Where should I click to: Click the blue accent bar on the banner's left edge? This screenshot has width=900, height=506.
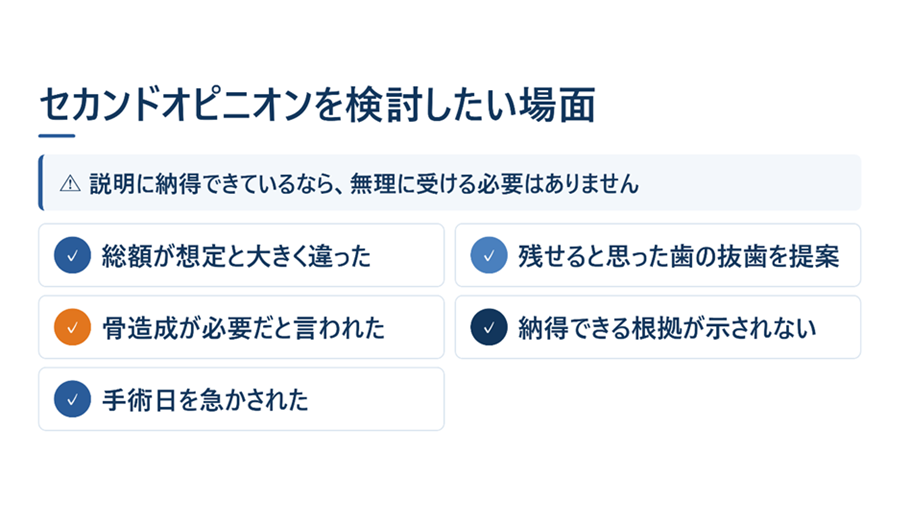tap(41, 182)
